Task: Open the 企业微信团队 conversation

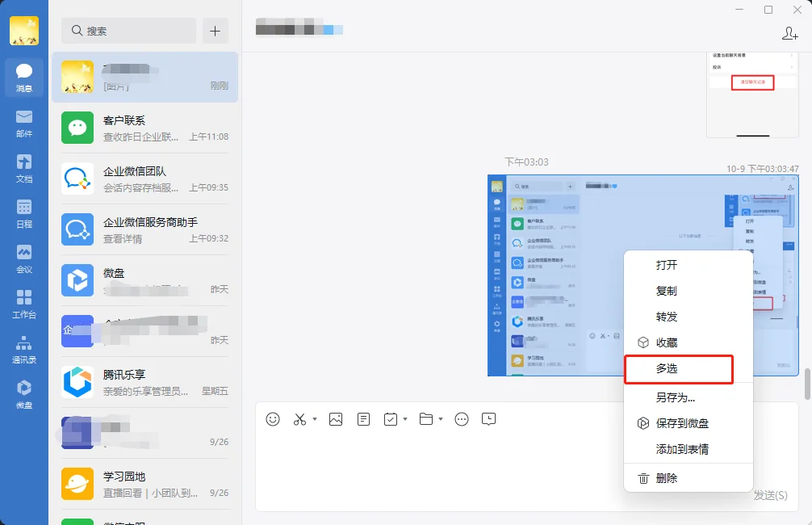Action: tap(145, 178)
